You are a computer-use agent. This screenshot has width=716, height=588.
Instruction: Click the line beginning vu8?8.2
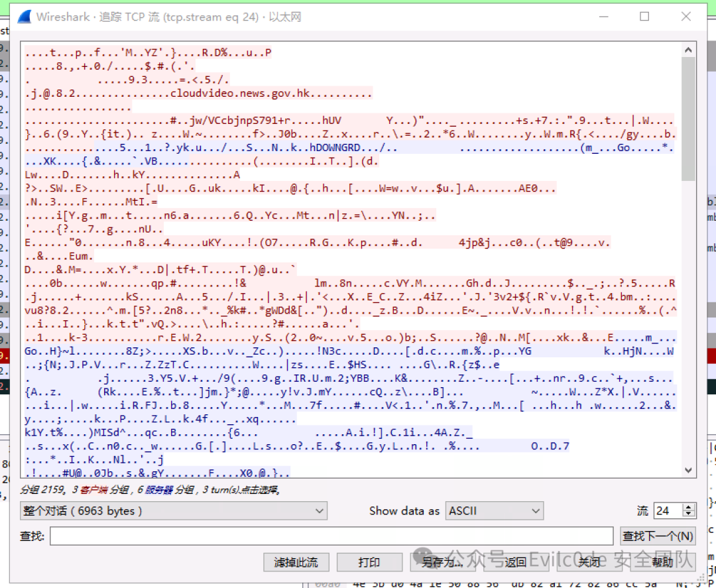pyautogui.click(x=351, y=310)
